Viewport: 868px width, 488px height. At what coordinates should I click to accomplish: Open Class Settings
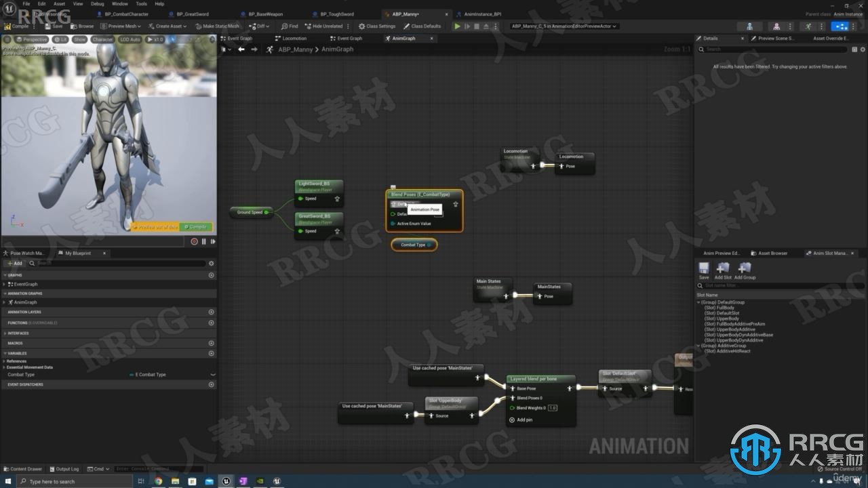[x=377, y=26]
